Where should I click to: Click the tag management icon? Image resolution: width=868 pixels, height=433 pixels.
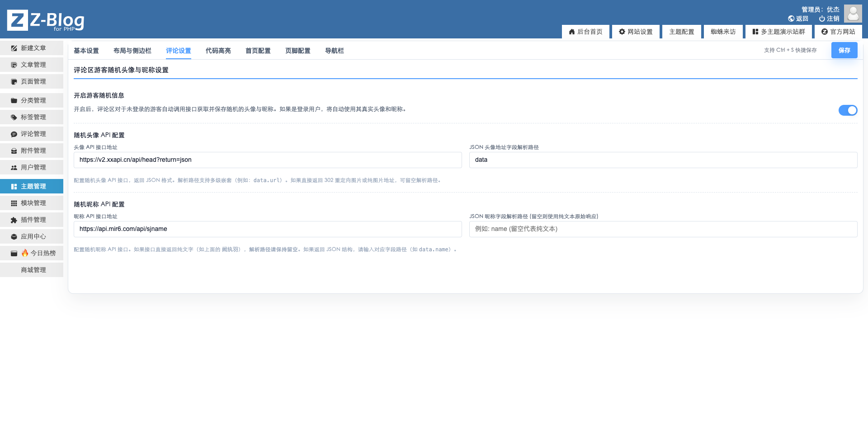tap(14, 118)
